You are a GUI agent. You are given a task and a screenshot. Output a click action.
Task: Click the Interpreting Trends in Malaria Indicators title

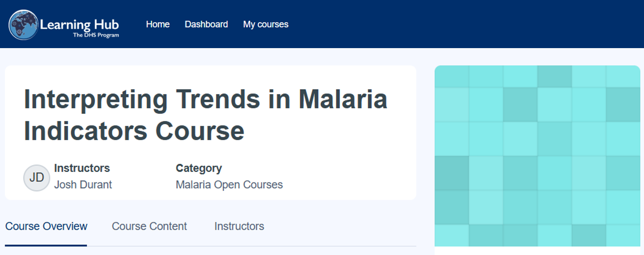(205, 115)
